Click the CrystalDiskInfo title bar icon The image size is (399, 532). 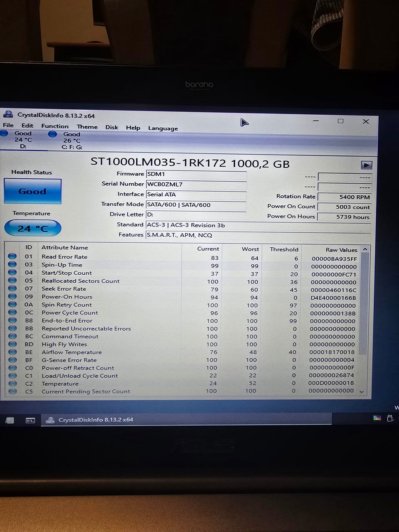click(8, 114)
